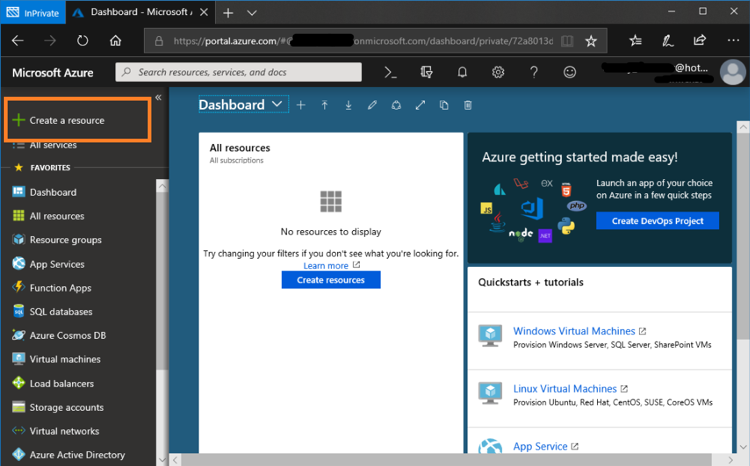Open portal Settings gear
750x466 pixels.
pyautogui.click(x=498, y=72)
